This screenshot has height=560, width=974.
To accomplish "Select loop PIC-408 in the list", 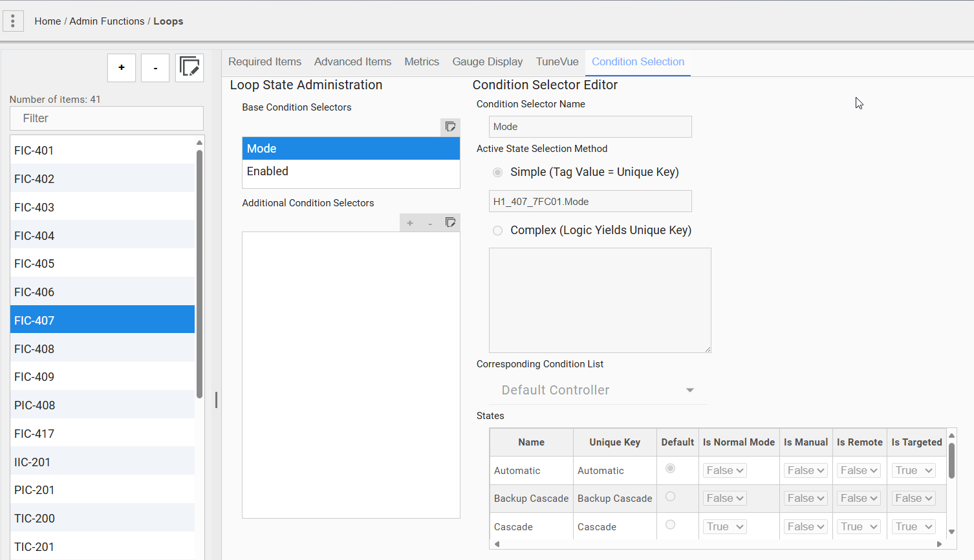I will coord(102,405).
